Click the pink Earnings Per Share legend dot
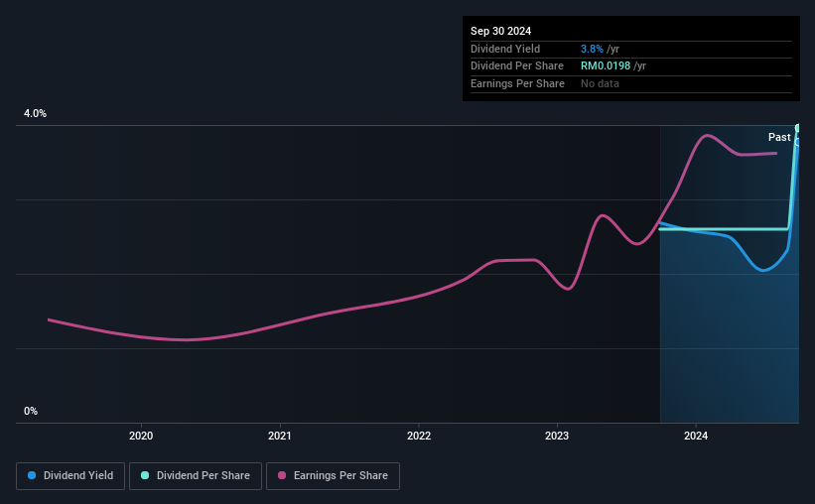The height and width of the screenshot is (504, 815). 282,475
